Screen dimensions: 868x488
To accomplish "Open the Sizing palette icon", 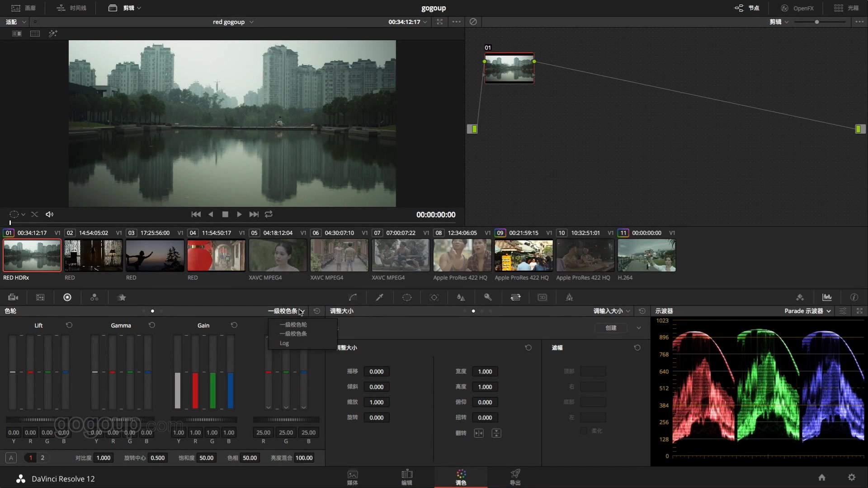I will [x=515, y=297].
